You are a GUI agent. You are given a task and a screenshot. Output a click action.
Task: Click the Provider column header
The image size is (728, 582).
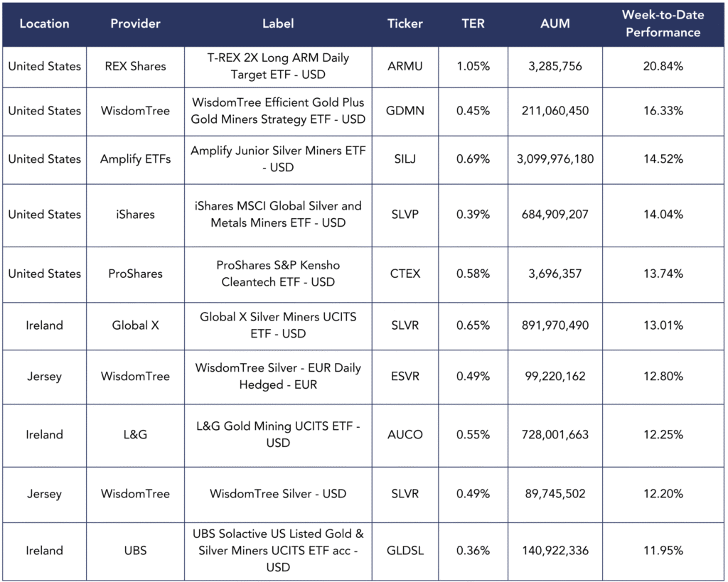tap(135, 23)
